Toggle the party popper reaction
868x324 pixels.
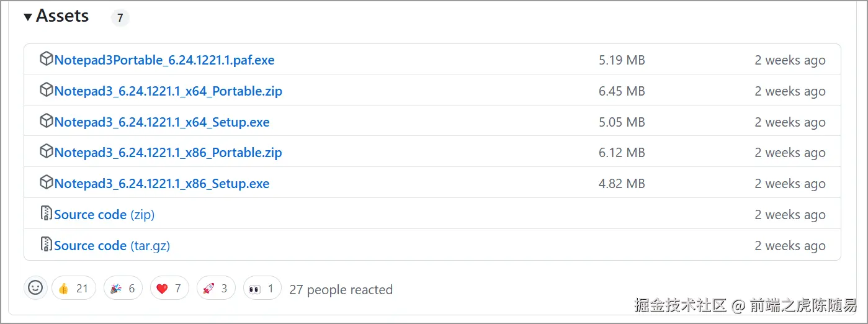click(x=123, y=288)
